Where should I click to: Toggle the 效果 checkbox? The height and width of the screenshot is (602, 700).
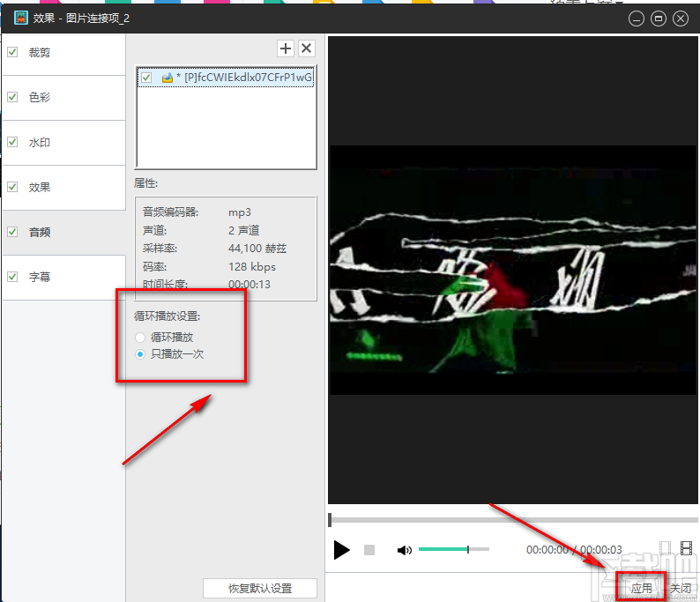12,187
